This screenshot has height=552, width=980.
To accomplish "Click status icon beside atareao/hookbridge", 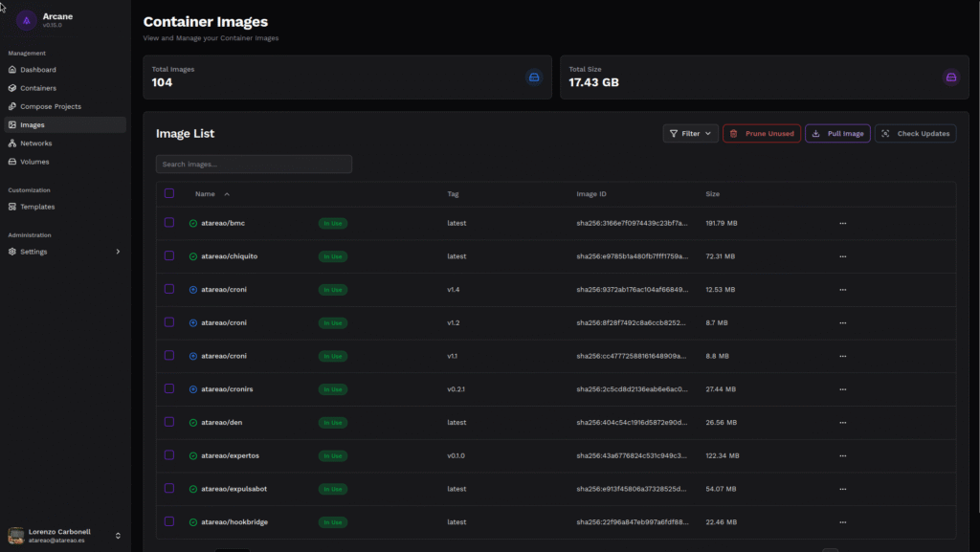I will [193, 521].
